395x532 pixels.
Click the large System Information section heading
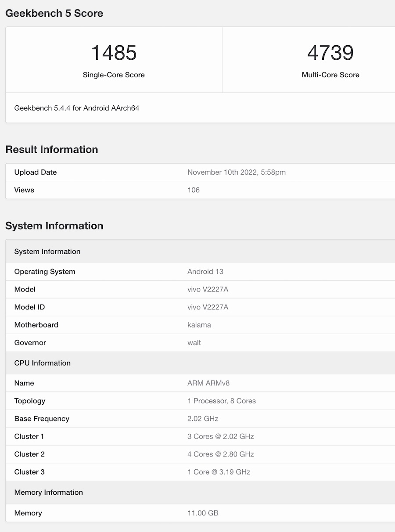click(54, 226)
